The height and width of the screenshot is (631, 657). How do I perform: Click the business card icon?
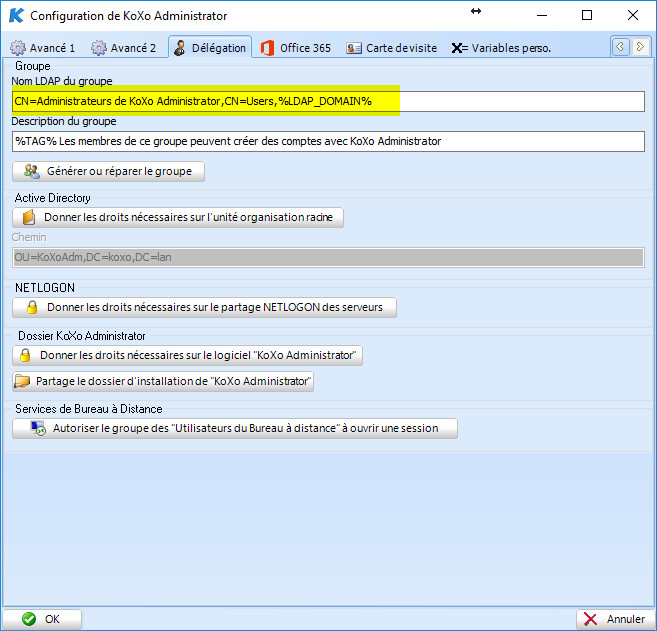[354, 49]
